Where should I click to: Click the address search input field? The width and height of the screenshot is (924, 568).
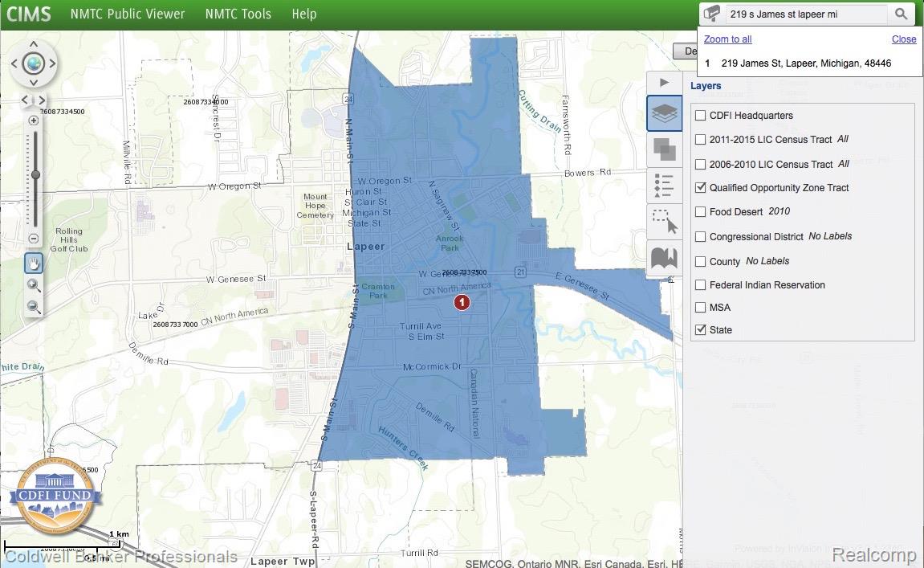[x=805, y=14]
